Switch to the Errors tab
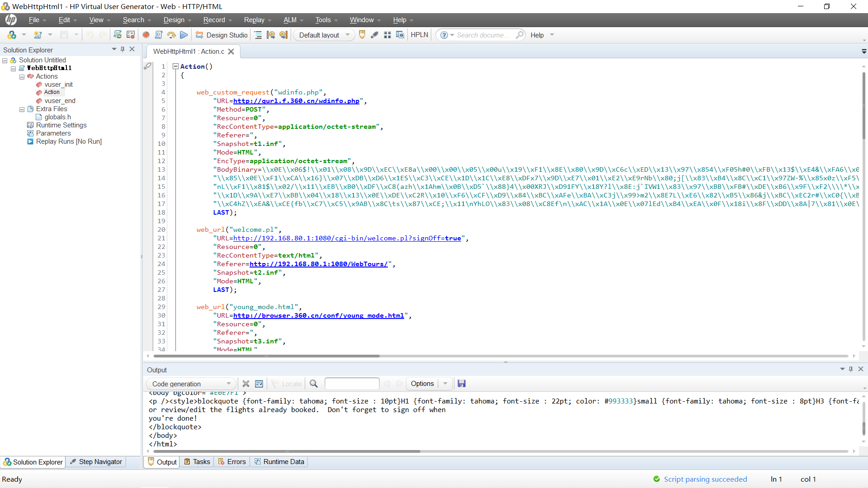 (232, 462)
